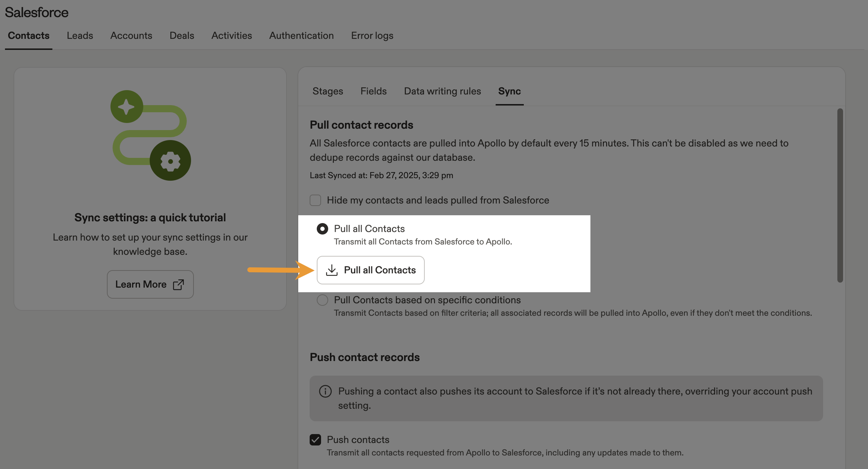Check Hide my contacts and leads checkbox

[x=315, y=200]
